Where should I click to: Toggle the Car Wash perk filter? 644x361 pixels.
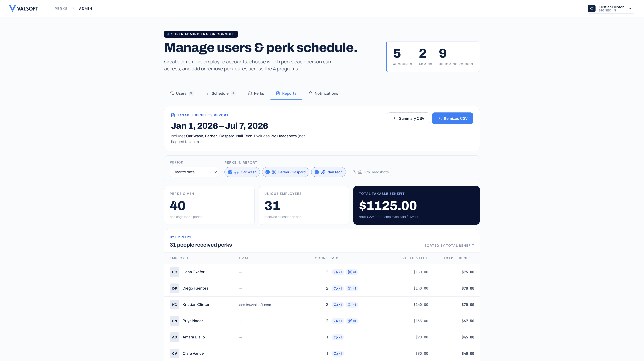click(x=242, y=172)
